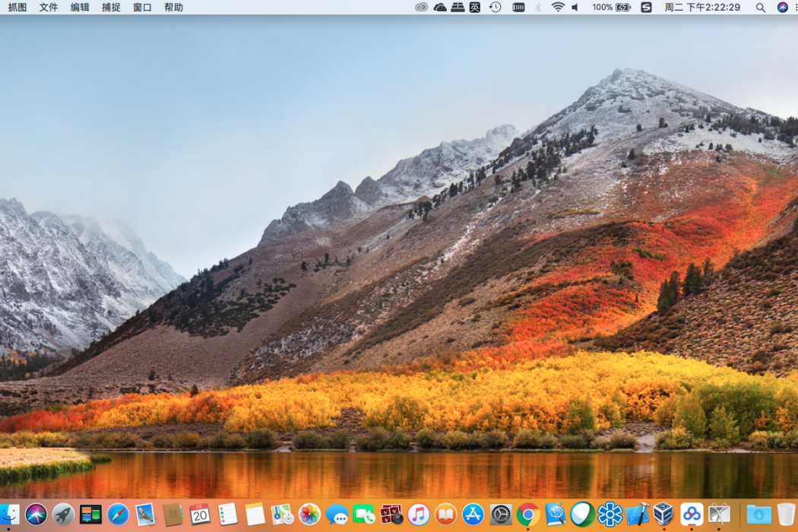Screen dimensions: 798x532
Task: Open the Contacts book icon
Action: 173,515
